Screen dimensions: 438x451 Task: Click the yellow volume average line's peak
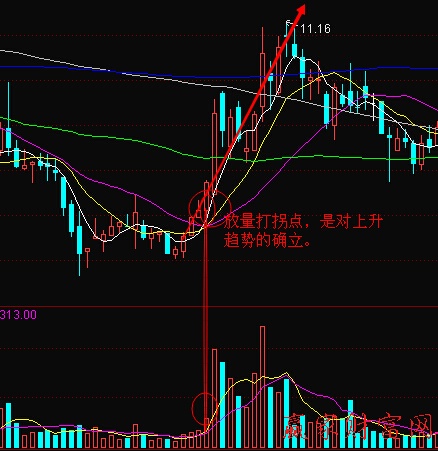coord(286,373)
